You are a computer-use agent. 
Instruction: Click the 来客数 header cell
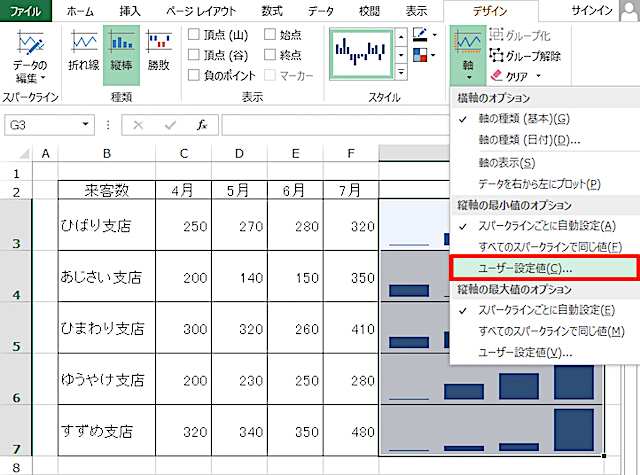point(107,190)
